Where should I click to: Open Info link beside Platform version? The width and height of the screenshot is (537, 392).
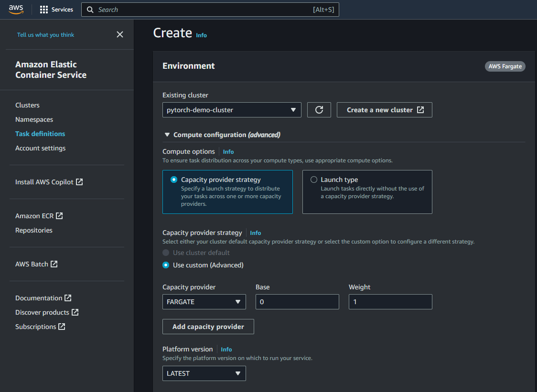(x=226, y=349)
